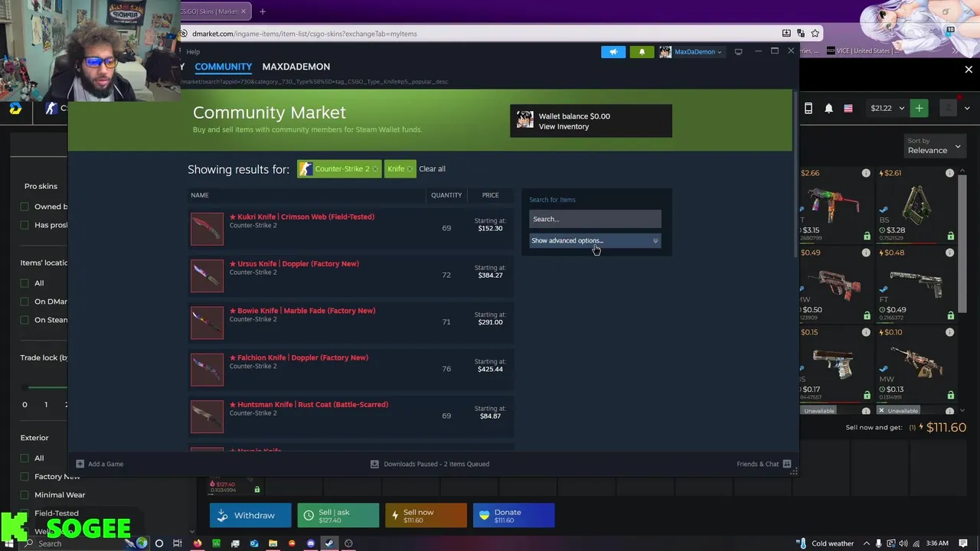Click Add a Game in Steam footer
Screen dimensions: 980x551
100,464
